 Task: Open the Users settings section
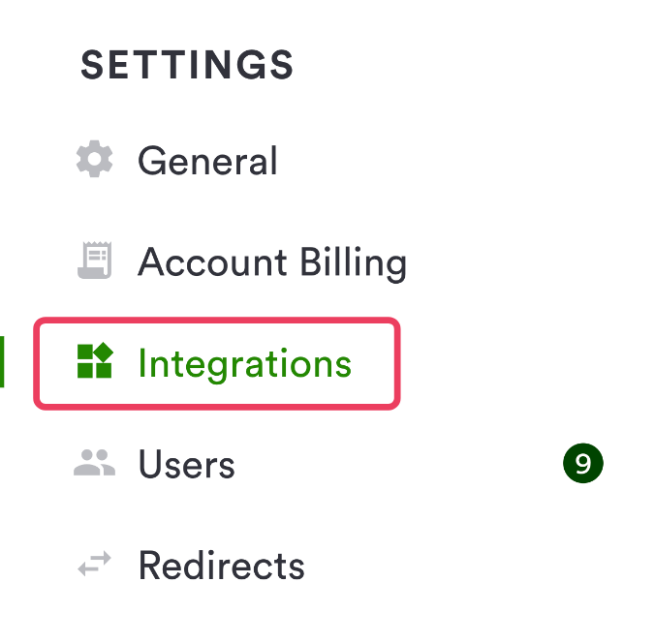point(186,465)
